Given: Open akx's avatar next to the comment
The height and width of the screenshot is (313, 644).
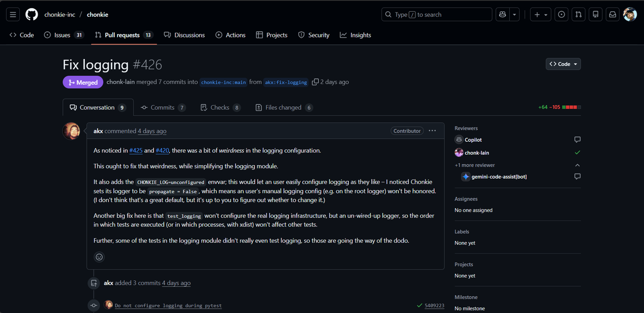Looking at the screenshot, I should pos(72,131).
